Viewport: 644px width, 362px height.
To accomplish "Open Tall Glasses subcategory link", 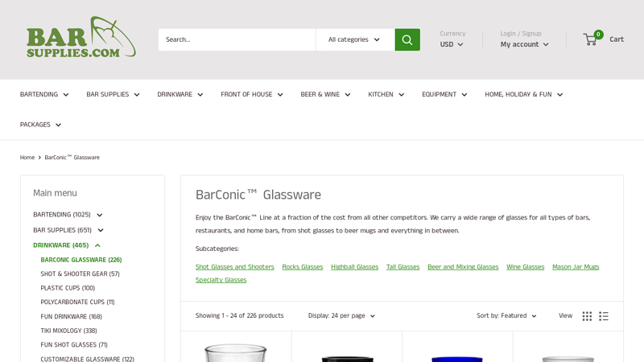I will tap(403, 267).
